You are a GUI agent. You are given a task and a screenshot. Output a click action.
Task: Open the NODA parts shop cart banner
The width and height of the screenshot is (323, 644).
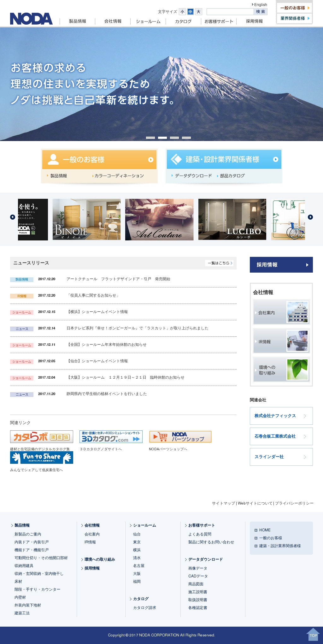pyautogui.click(x=180, y=437)
